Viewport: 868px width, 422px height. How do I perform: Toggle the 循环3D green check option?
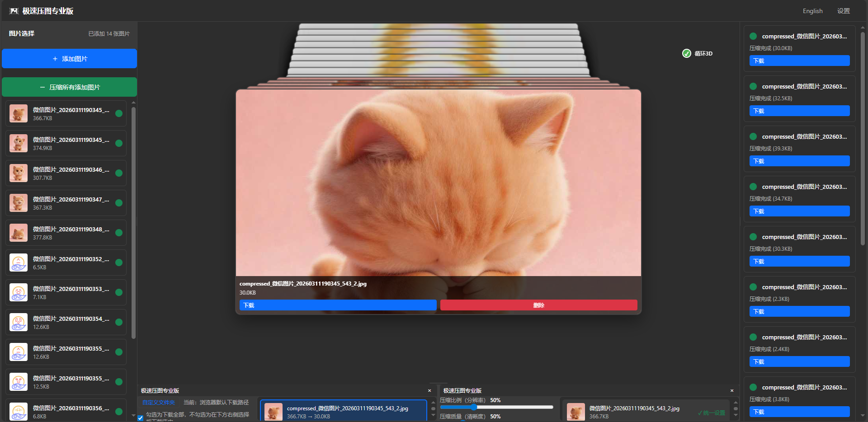[686, 53]
